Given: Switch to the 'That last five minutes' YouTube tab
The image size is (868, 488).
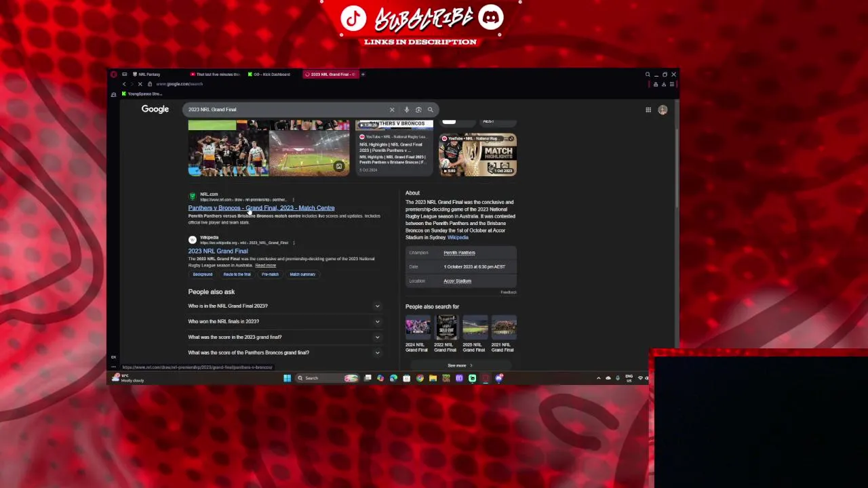Looking at the screenshot, I should [215, 75].
